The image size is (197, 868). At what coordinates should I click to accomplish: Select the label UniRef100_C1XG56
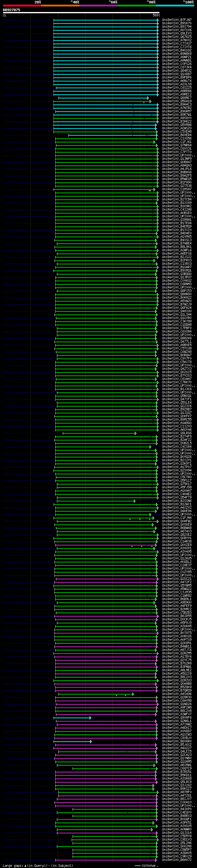click(176, 139)
